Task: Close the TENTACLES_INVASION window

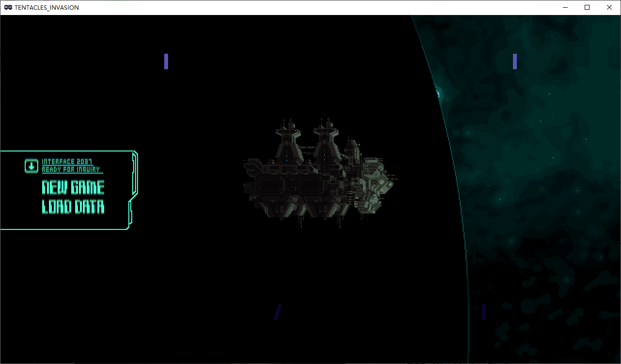Action: [x=609, y=7]
